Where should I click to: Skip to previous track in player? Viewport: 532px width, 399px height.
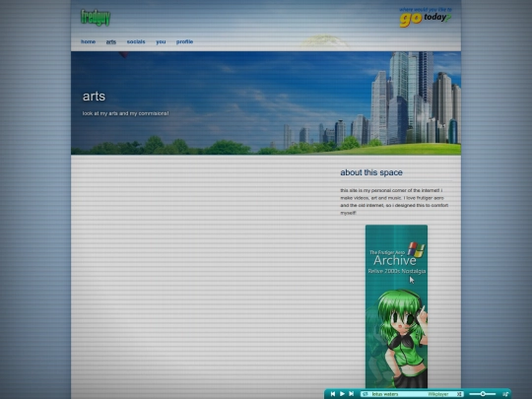click(333, 394)
